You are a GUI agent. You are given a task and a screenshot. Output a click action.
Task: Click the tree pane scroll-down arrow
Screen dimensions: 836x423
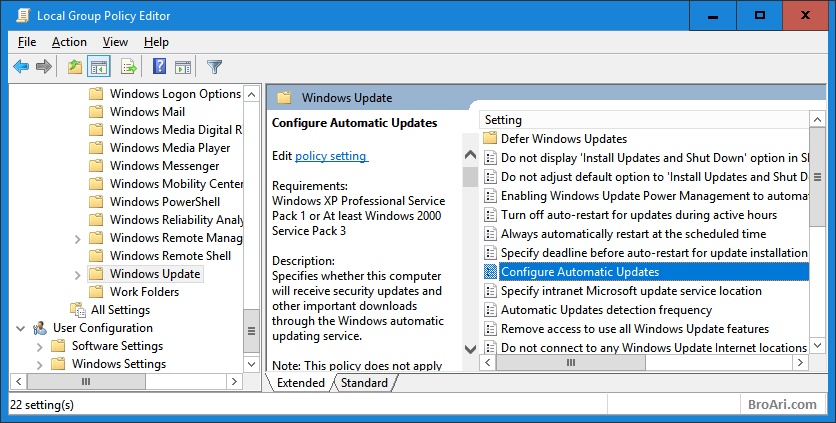252,364
